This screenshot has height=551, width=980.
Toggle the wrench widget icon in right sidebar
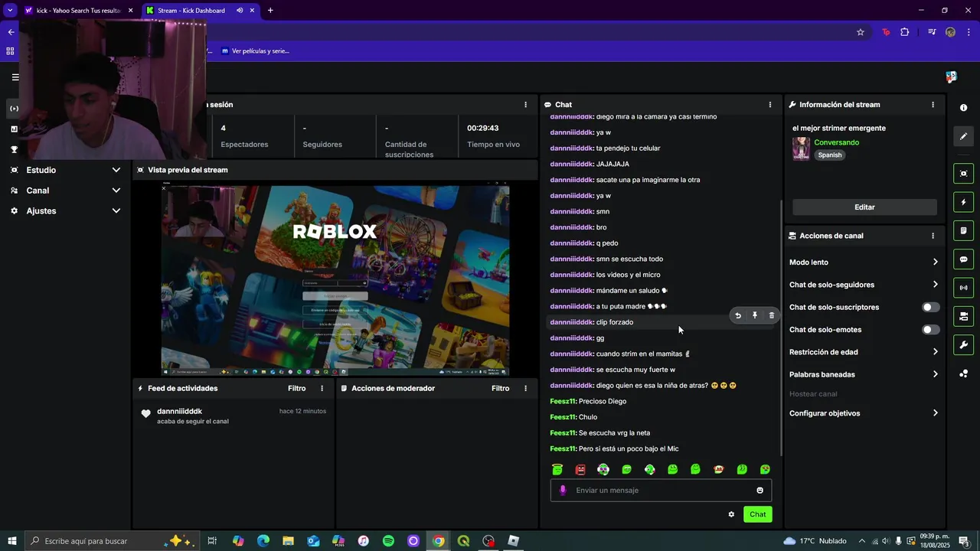click(x=964, y=345)
